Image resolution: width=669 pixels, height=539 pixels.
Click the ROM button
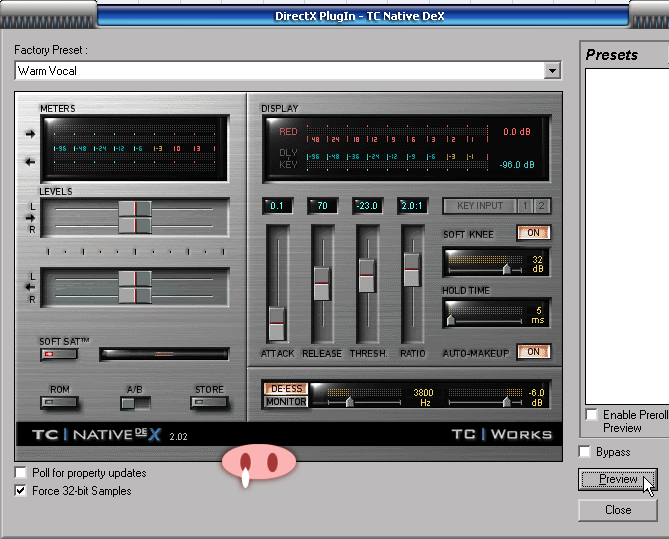click(x=59, y=402)
